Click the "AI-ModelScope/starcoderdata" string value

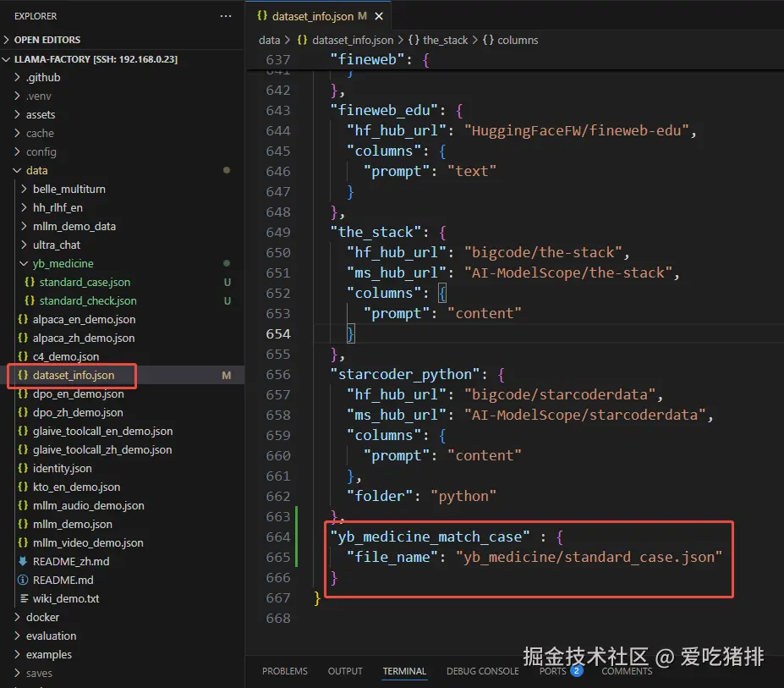click(584, 415)
